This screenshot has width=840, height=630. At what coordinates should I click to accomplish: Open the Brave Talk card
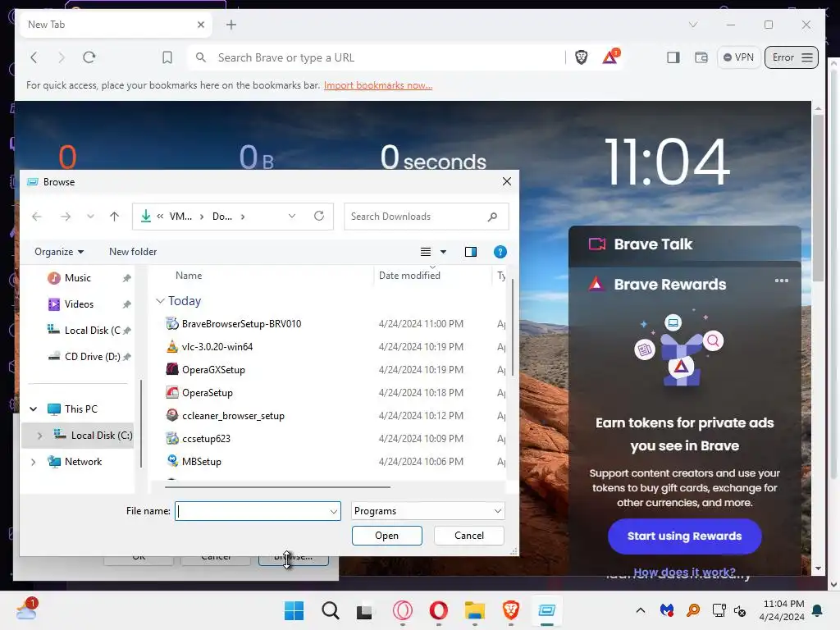point(685,244)
